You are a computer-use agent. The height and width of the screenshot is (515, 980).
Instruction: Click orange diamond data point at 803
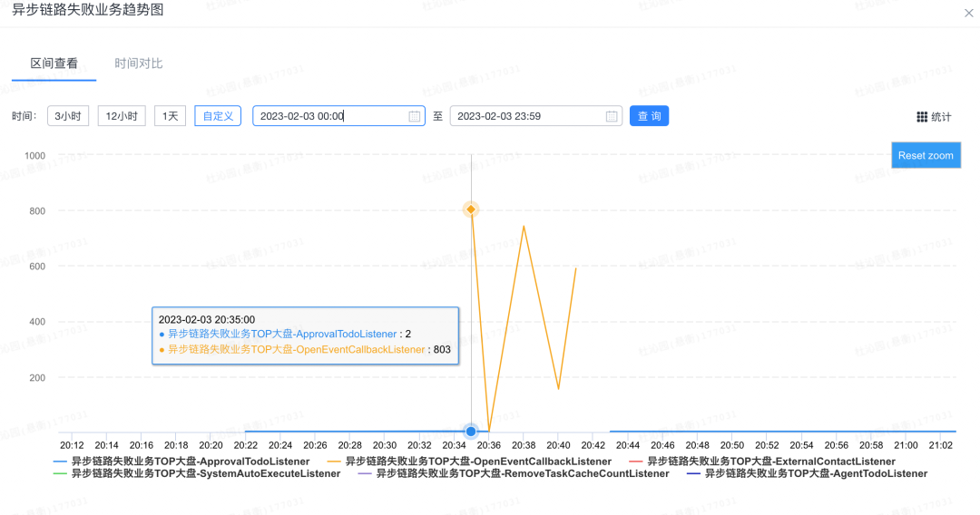pyautogui.click(x=471, y=209)
